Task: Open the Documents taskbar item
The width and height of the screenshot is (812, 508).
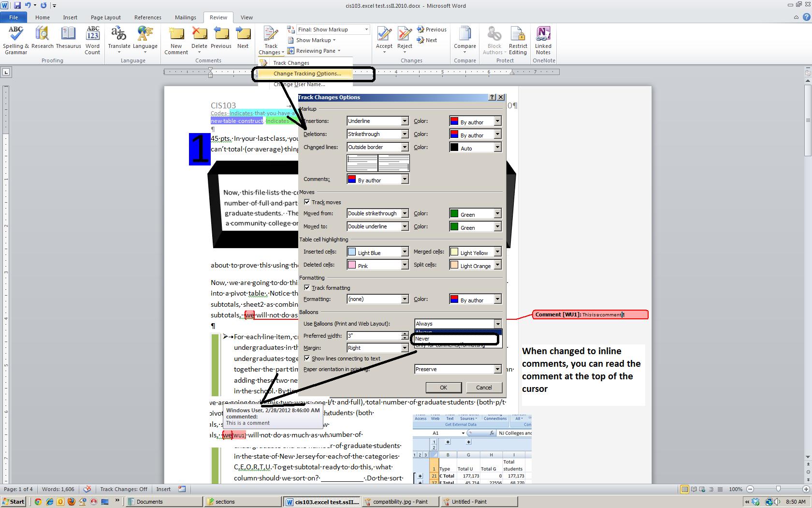Action: point(164,502)
